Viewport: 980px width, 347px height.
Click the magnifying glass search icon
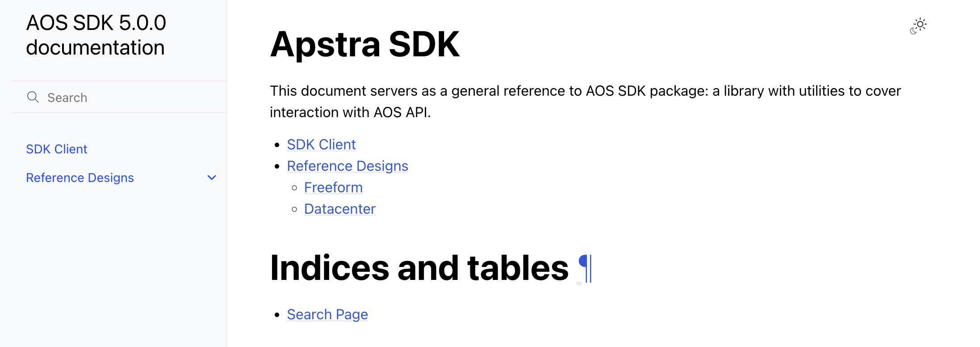[33, 97]
